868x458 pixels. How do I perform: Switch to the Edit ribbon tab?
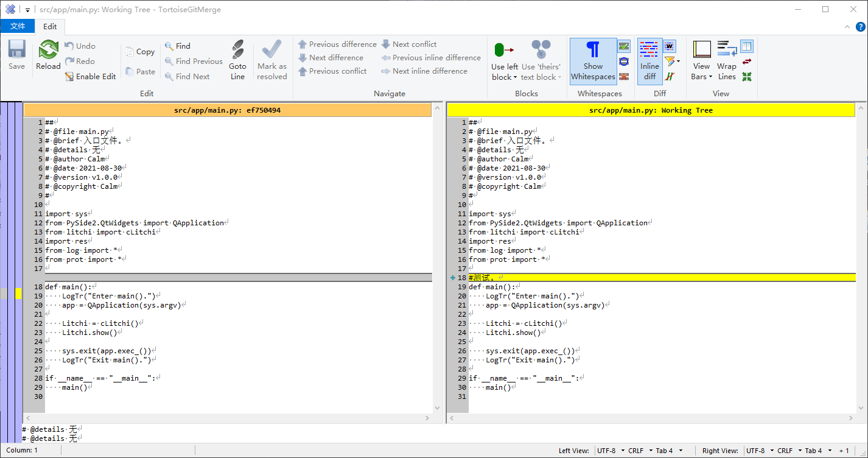50,26
